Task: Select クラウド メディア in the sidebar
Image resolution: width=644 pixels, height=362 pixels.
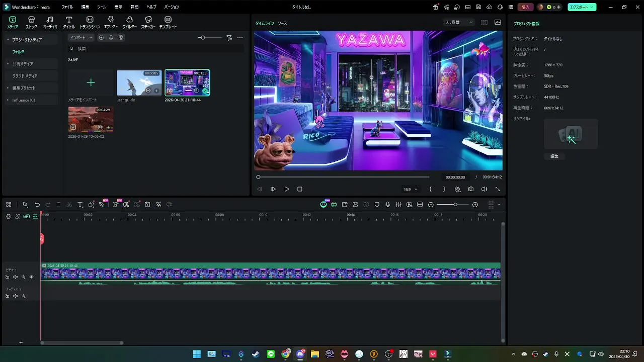Action: coord(25,76)
